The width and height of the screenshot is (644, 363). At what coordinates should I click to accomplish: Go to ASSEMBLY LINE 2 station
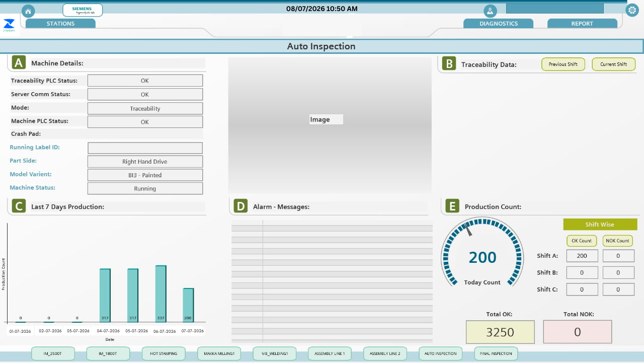(385, 353)
